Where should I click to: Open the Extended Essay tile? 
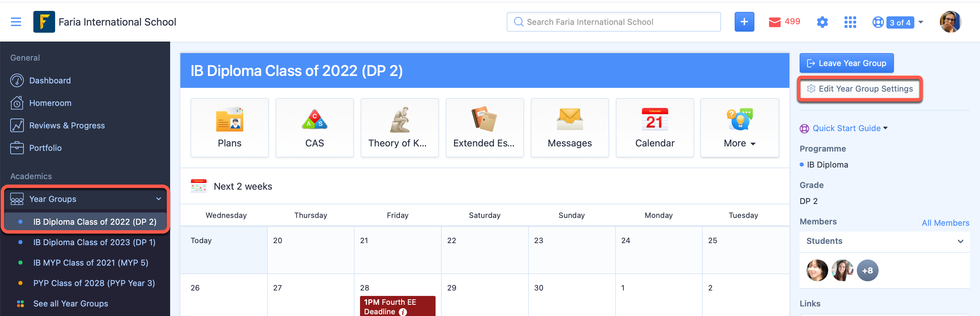[484, 128]
